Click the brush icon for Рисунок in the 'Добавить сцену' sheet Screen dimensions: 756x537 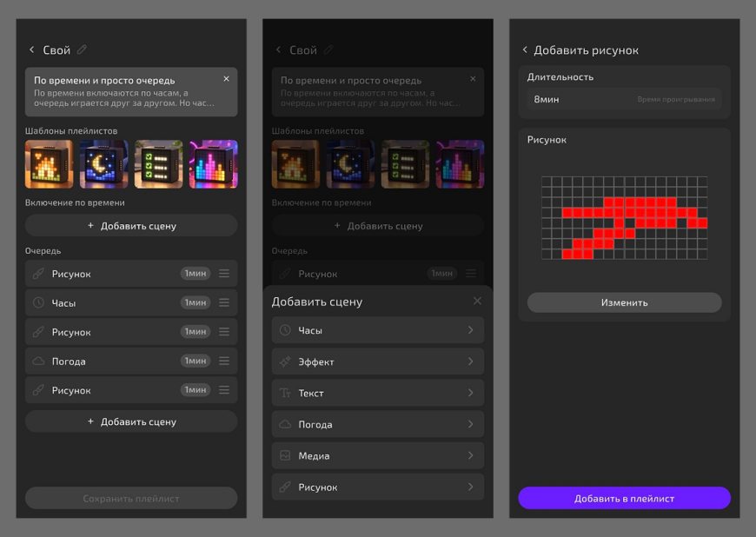click(x=285, y=487)
